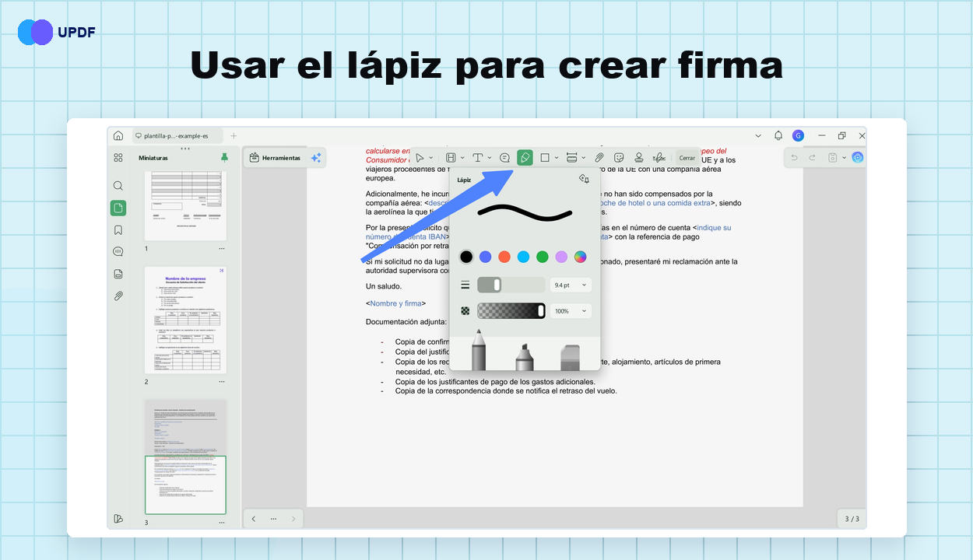Open the sticker tool
973x560 pixels.
pos(619,158)
